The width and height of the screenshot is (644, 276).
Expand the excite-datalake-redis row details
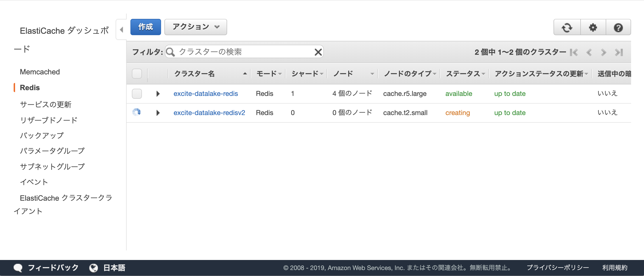click(158, 94)
